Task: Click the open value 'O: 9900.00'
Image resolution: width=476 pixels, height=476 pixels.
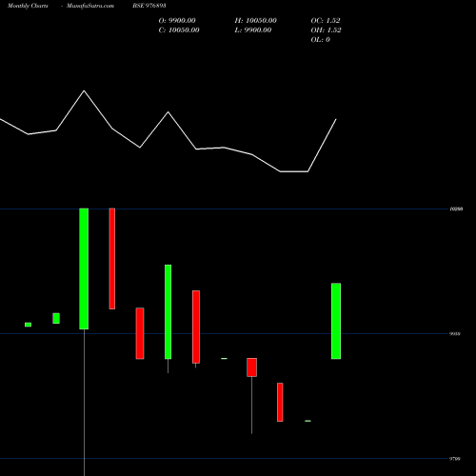Action: 177,21
